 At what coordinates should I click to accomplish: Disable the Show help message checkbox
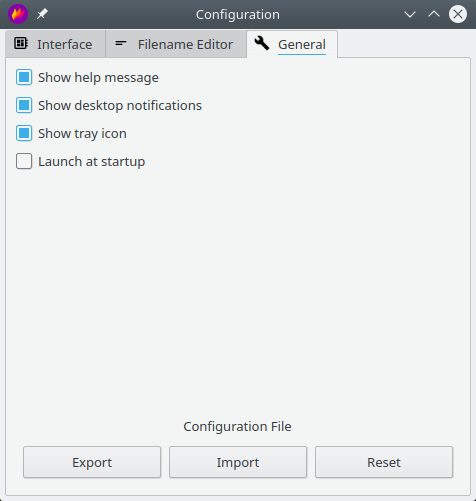[x=24, y=77]
